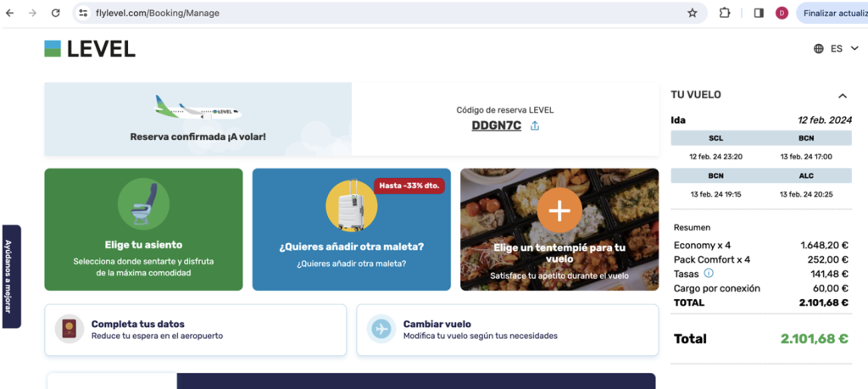Click the LEVEL airplane illustration
This screenshot has width=868, height=389.
click(x=198, y=107)
